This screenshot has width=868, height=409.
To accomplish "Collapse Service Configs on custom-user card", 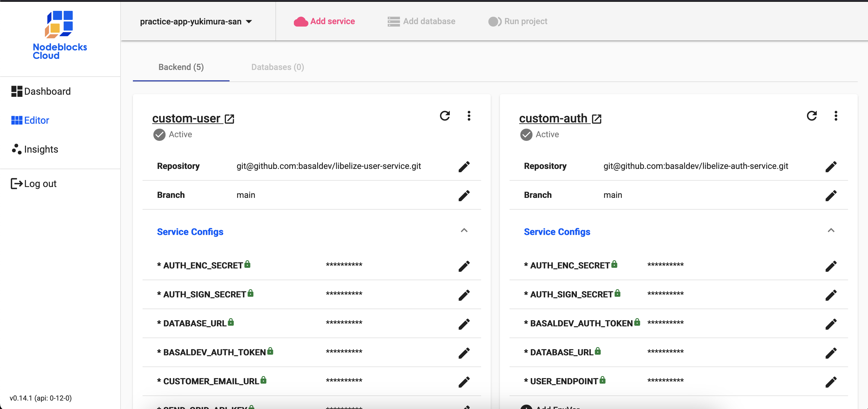I will (464, 230).
